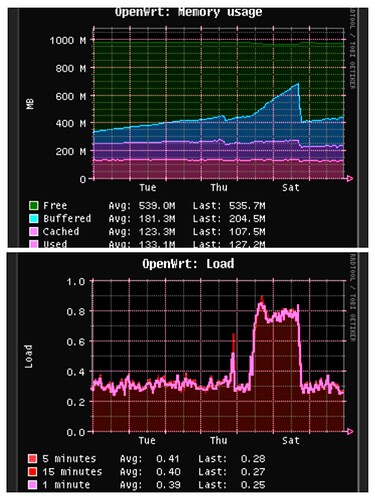Click the Free green legend swatch
The width and height of the screenshot is (375, 500).
pos(34,206)
